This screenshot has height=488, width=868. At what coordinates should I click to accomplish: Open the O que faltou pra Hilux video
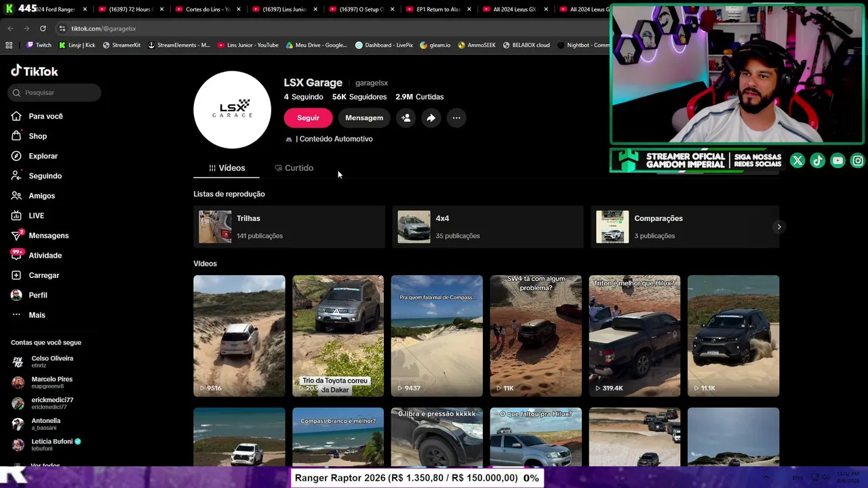tap(536, 437)
